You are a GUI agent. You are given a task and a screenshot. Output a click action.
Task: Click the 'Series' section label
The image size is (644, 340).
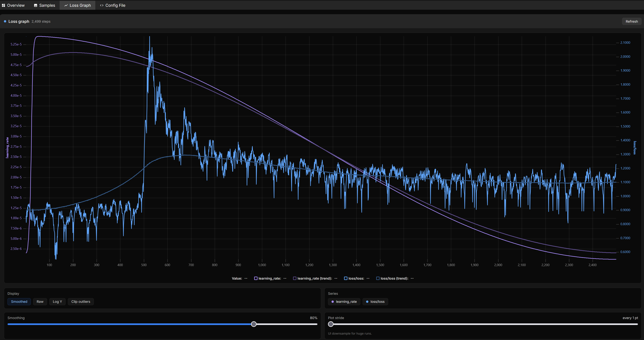333,294
